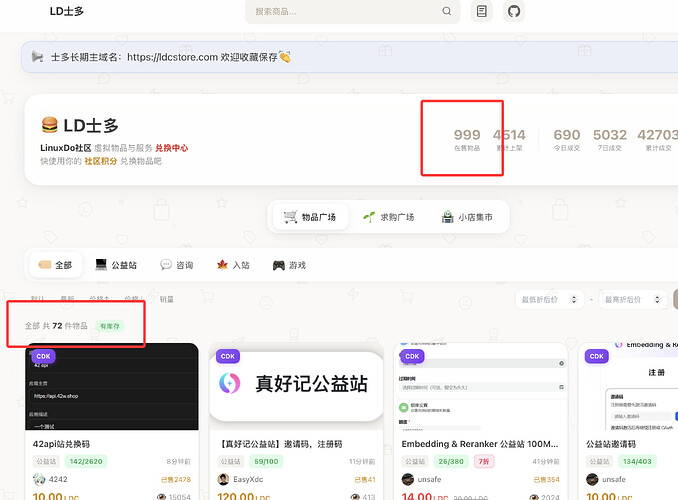Image resolution: width=678 pixels, height=500 pixels.
Task: Click the search magnifier icon
Action: [447, 11]
